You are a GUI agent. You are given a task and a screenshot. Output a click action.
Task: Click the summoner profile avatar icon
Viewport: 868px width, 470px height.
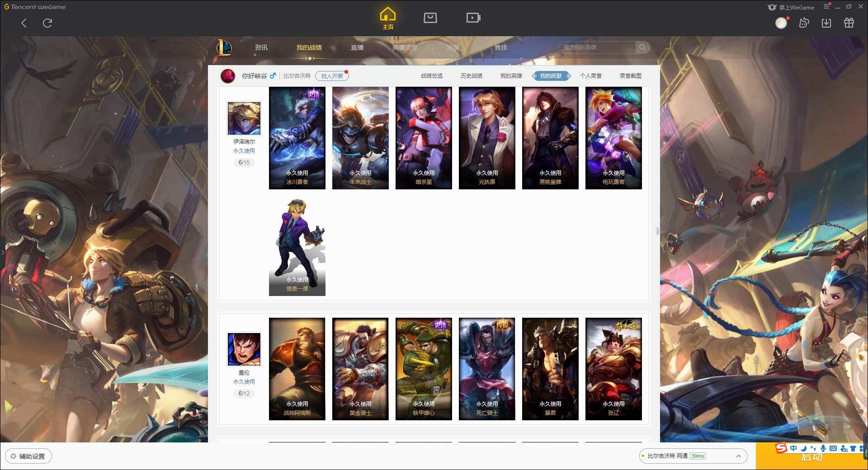(x=228, y=76)
